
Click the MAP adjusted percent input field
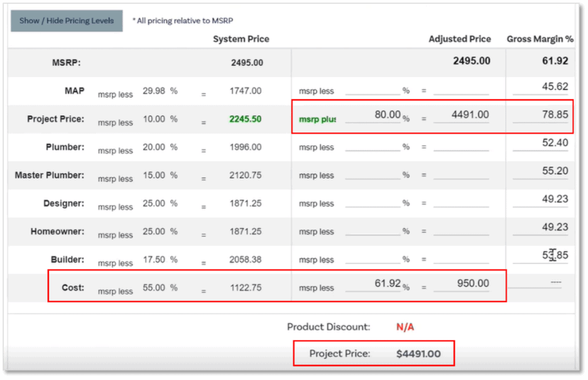[373, 90]
